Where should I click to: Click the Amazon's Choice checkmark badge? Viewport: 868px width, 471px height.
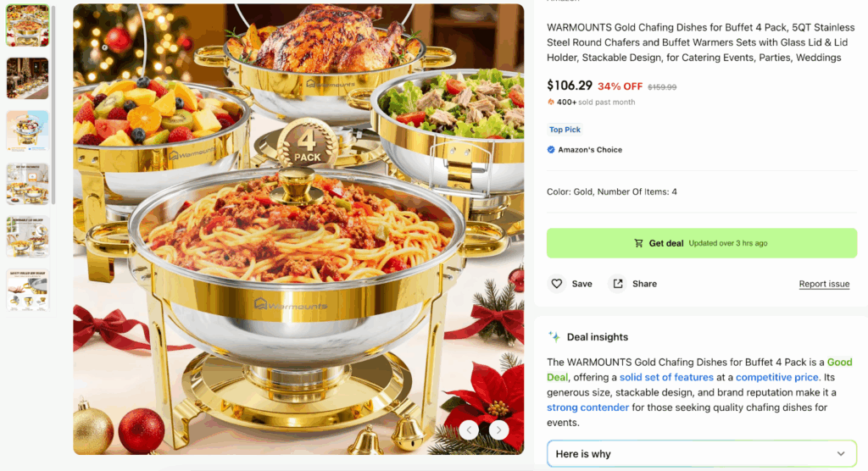[x=551, y=149]
